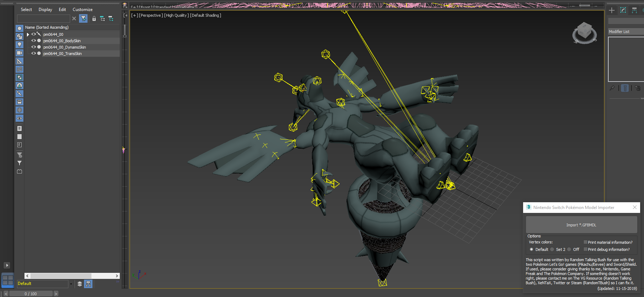Open the Customize menu

82,10
